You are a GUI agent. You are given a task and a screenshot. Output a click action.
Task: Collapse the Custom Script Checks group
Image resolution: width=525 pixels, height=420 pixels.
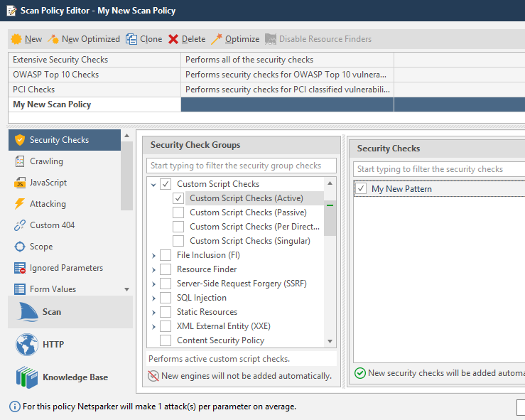pyautogui.click(x=154, y=184)
